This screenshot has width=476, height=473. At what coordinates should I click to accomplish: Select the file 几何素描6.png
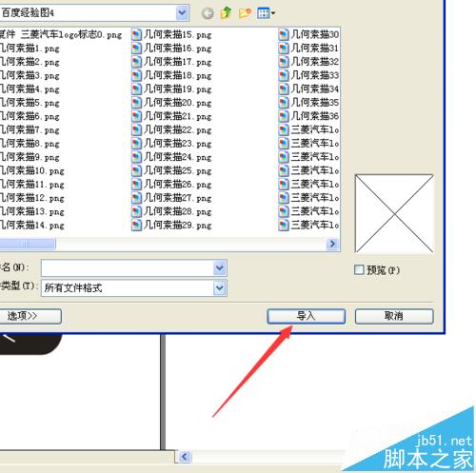30,116
